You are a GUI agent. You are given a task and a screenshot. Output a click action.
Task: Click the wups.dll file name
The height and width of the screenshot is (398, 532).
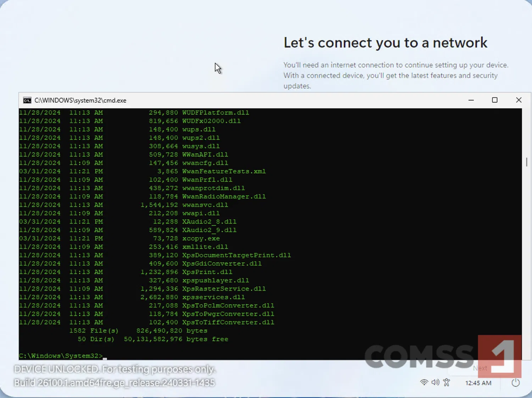tap(199, 129)
